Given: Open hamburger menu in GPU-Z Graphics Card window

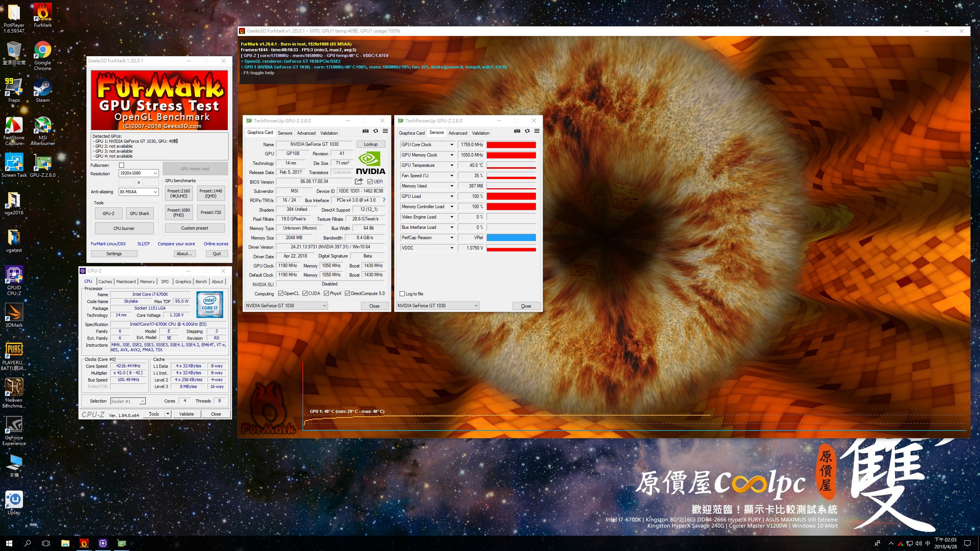Looking at the screenshot, I should click(385, 131).
